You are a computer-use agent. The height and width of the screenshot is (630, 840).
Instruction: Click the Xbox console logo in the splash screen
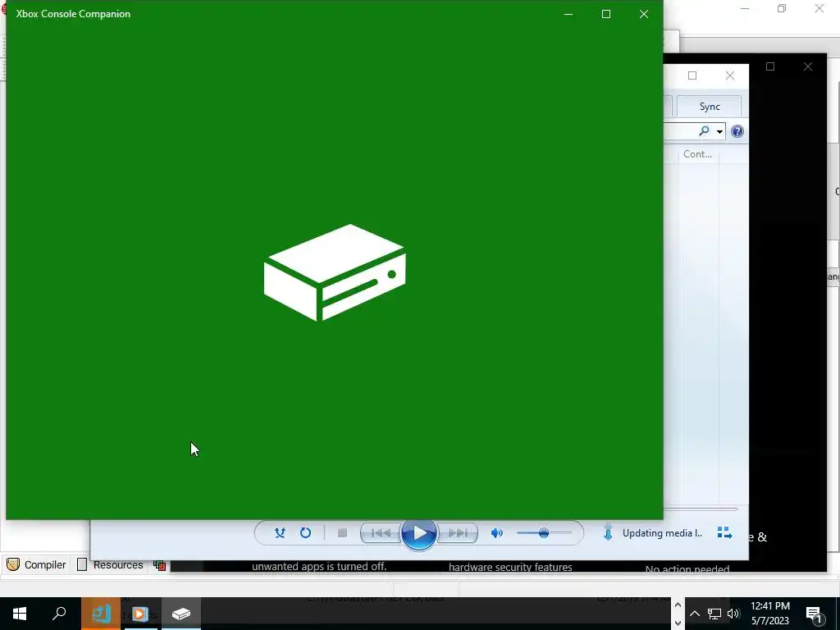[x=335, y=272]
